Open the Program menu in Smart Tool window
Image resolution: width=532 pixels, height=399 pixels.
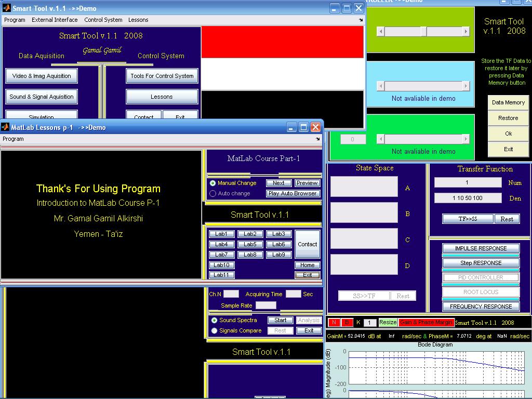(x=15, y=20)
